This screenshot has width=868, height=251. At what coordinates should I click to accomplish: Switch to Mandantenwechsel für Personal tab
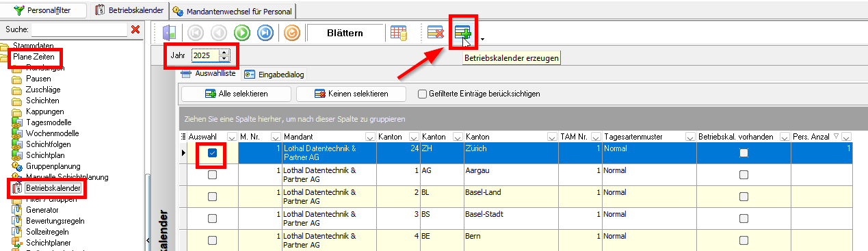click(x=233, y=11)
